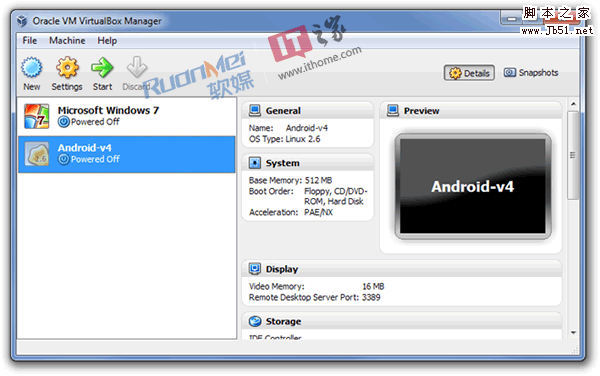This screenshot has width=600, height=376.
Task: Click the New virtual machine icon
Action: (31, 68)
